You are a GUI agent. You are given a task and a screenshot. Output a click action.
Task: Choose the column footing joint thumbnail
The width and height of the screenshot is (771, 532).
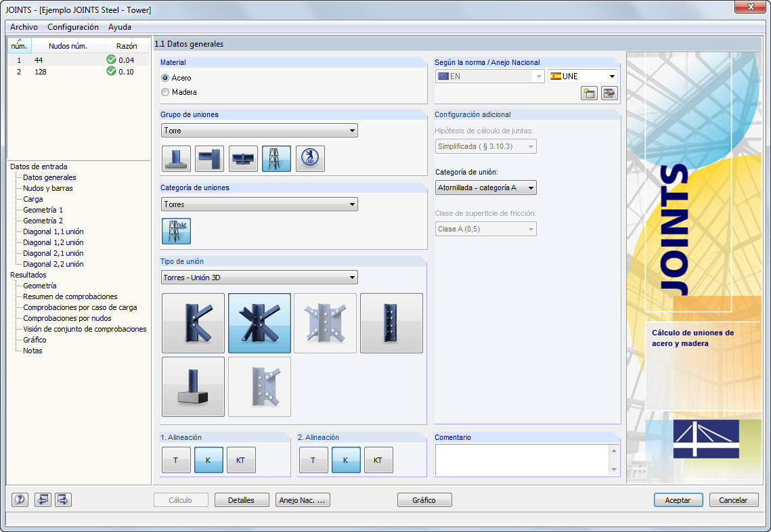(x=193, y=386)
